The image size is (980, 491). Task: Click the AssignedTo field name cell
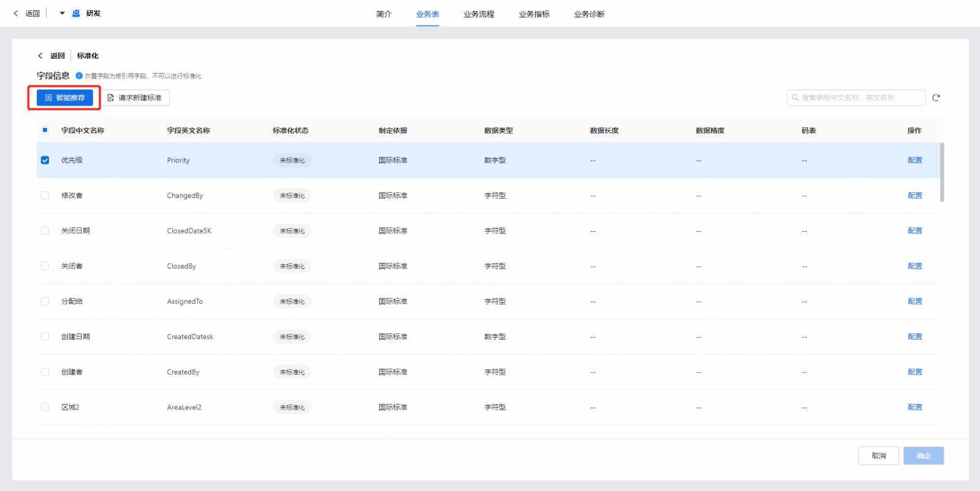pos(185,302)
